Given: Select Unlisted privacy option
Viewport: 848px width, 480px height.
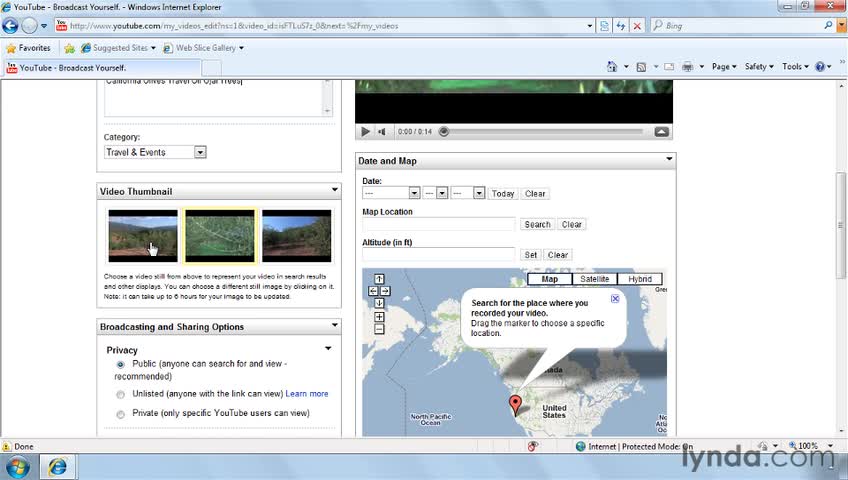Looking at the screenshot, I should [121, 395].
